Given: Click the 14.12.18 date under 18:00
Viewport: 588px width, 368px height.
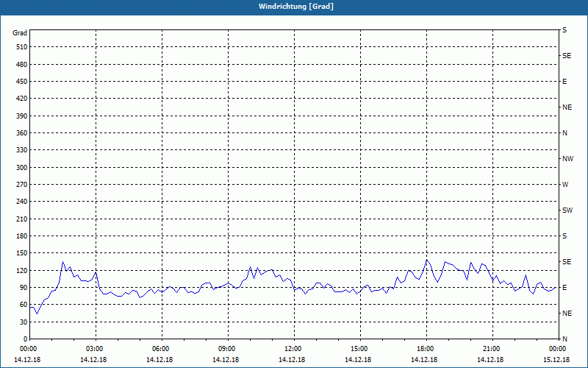Looking at the screenshot, I should click(x=424, y=360).
